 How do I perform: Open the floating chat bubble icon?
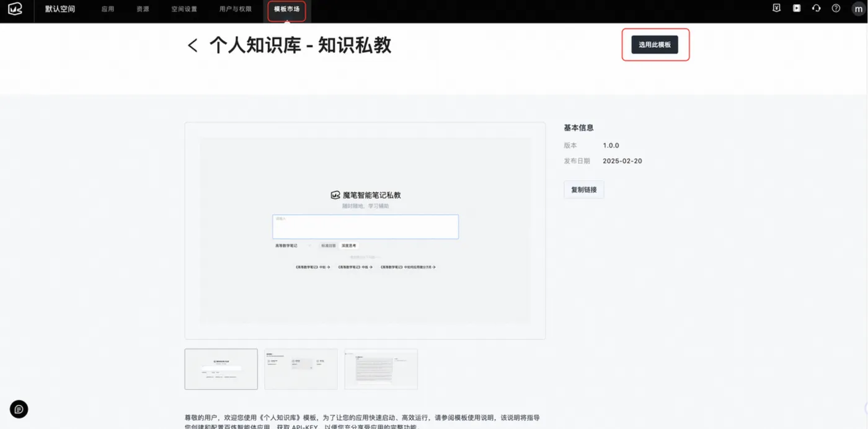[x=19, y=409]
